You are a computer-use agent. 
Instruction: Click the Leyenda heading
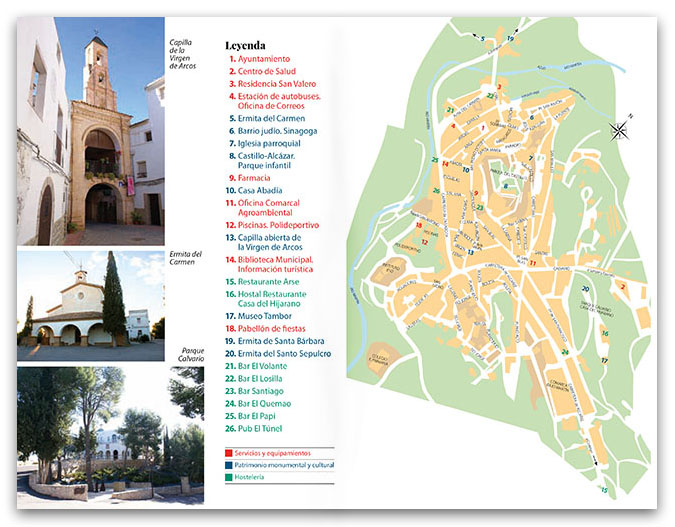click(x=246, y=45)
